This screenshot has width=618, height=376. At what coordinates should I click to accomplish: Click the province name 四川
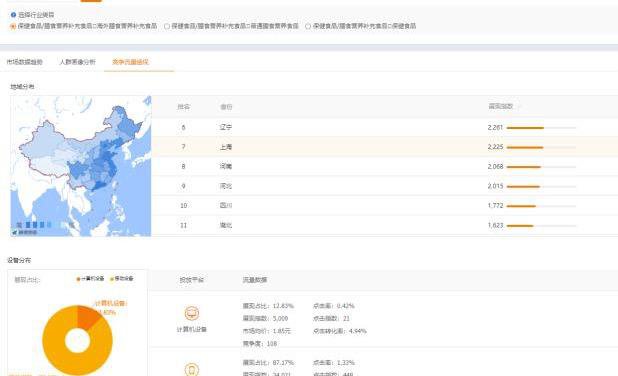tap(226, 206)
